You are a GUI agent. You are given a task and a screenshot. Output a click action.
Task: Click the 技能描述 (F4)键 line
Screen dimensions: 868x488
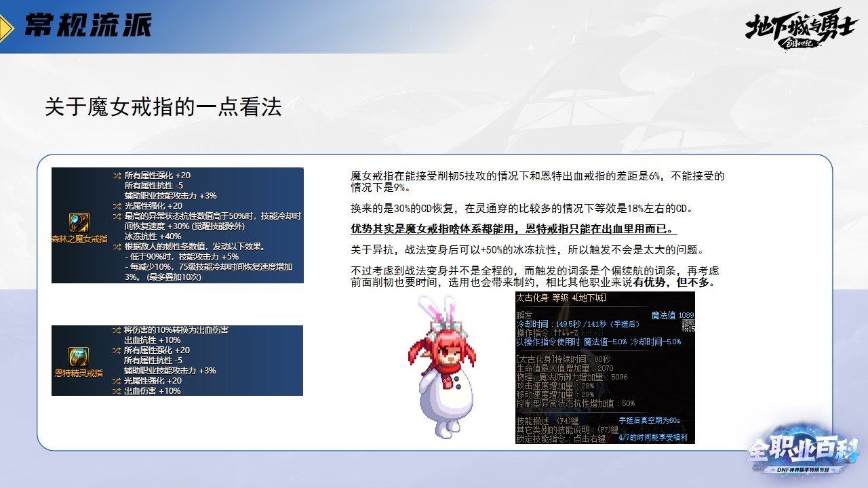(548, 420)
